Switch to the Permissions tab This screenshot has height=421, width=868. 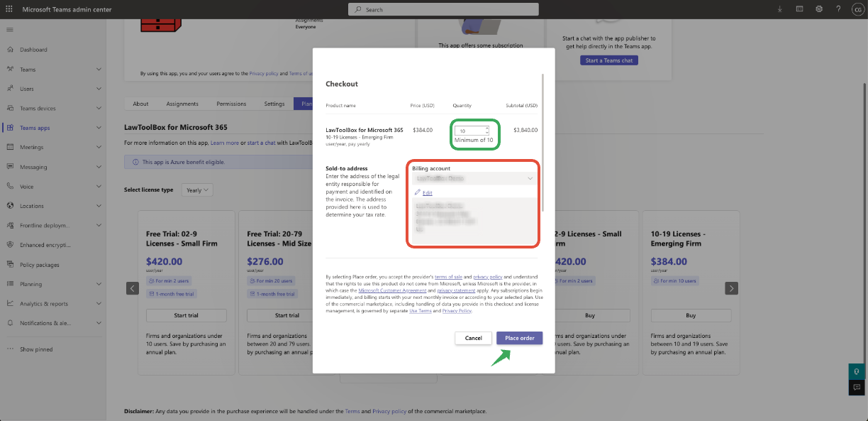231,104
